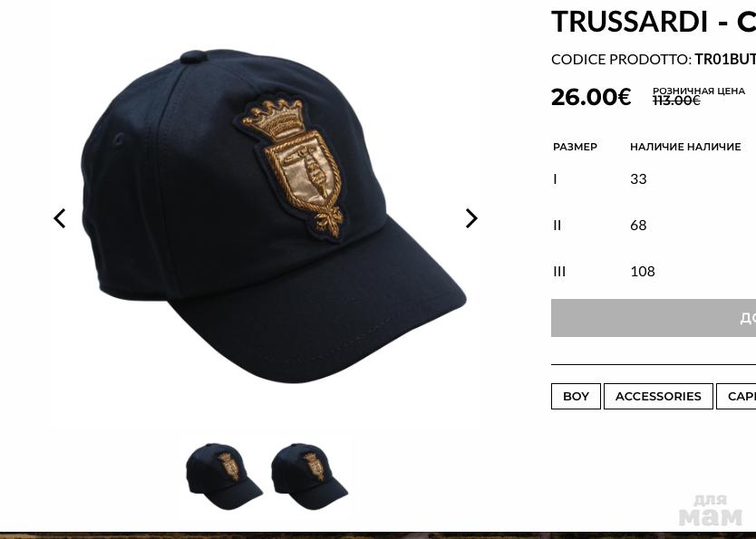Image resolution: width=756 pixels, height=539 pixels.
Task: Select the second cap thumbnail
Action: point(309,476)
